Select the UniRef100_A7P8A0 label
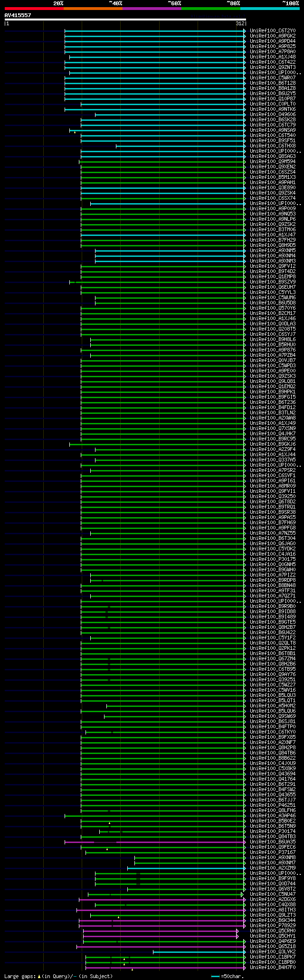The image size is (304, 980). [273, 52]
